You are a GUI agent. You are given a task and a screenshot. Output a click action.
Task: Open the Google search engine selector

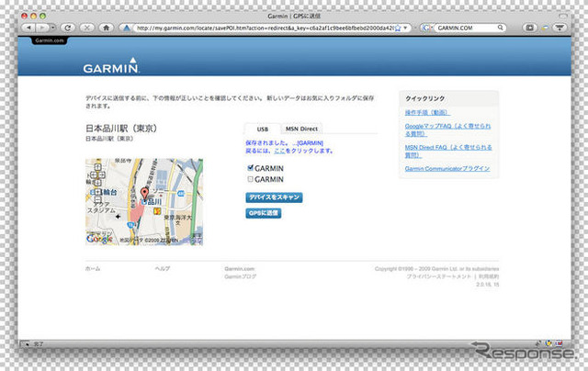pyautogui.click(x=426, y=28)
